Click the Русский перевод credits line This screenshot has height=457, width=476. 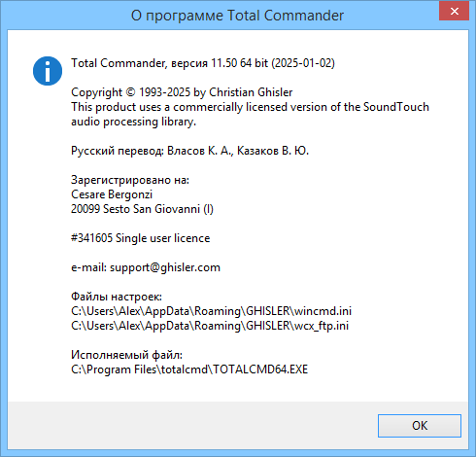(189, 151)
